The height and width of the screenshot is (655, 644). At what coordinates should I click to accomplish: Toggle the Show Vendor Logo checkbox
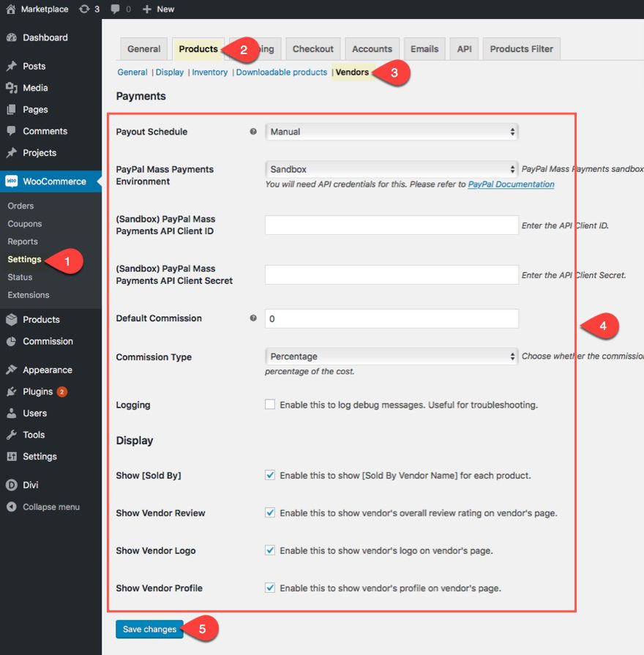(x=270, y=550)
